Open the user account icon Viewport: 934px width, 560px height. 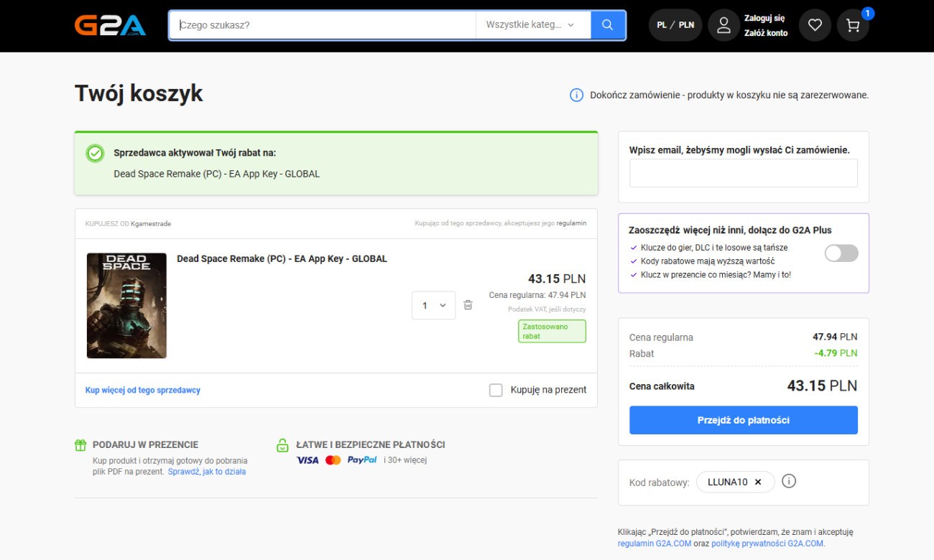click(724, 25)
